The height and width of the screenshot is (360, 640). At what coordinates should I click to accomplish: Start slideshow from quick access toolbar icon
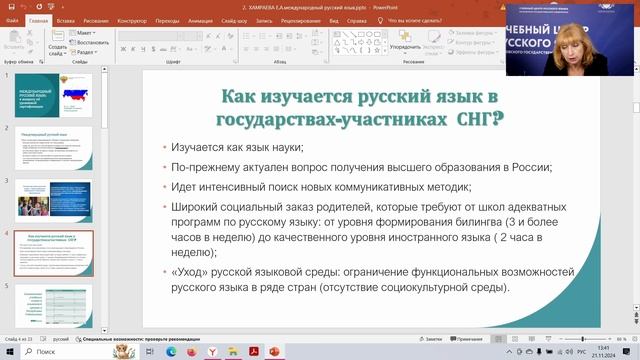51,7
